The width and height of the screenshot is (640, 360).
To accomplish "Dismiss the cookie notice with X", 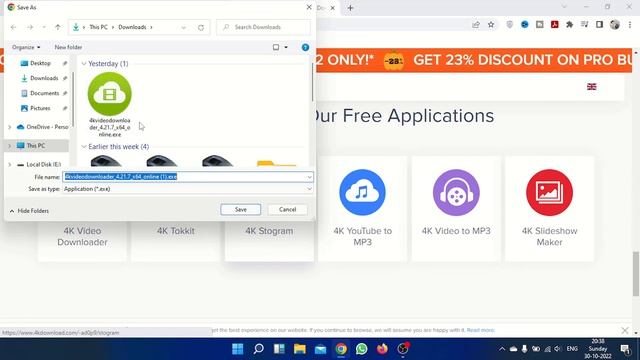I will click(x=624, y=330).
